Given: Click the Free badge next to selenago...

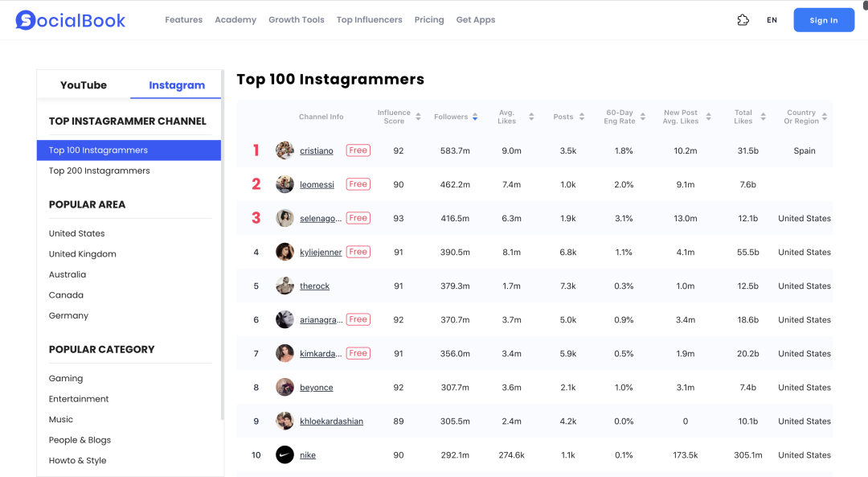Looking at the screenshot, I should click(358, 218).
